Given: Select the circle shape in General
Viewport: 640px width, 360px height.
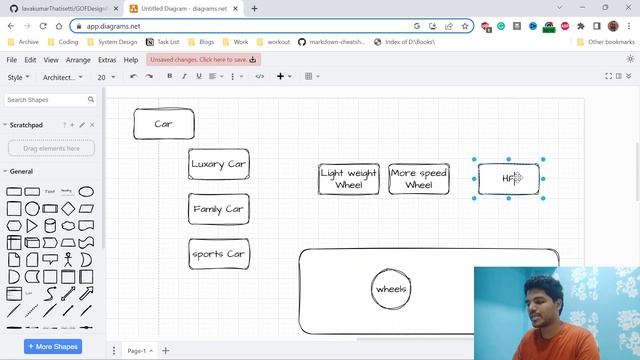Looking at the screenshot, I should 32,209.
